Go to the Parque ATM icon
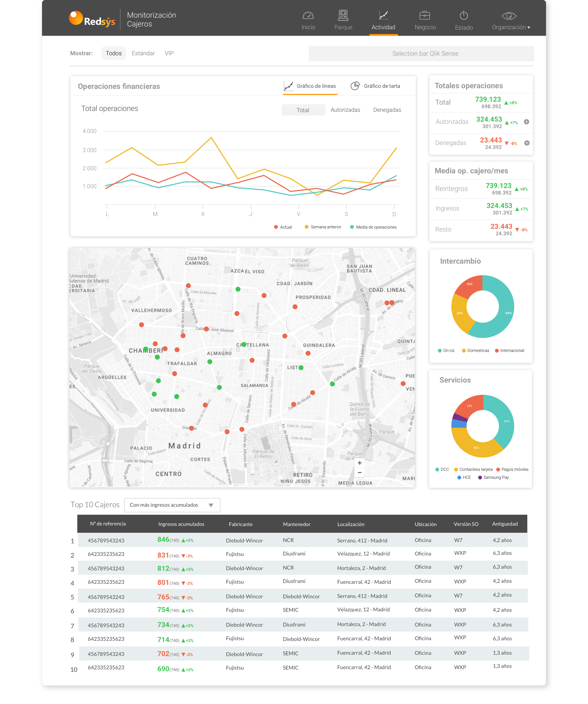The height and width of the screenshot is (704, 588). pos(343,15)
